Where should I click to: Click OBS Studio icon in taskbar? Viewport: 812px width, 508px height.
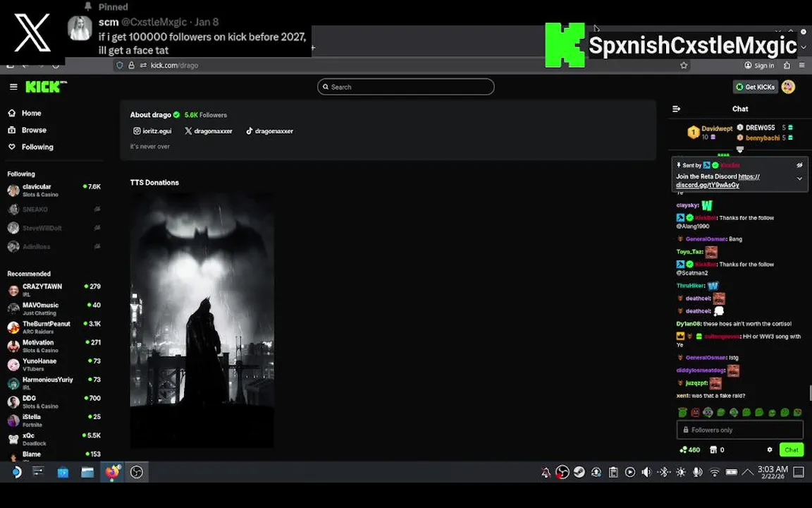136,472
